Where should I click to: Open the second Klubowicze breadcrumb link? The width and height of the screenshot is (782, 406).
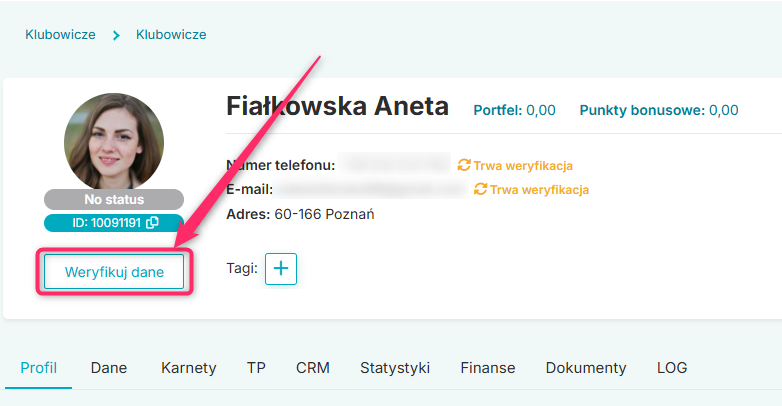point(171,34)
